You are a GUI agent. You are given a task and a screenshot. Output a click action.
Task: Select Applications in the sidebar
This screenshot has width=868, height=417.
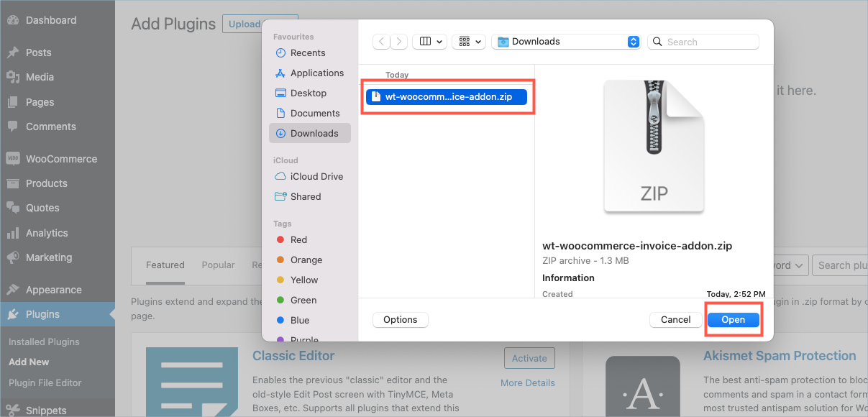309,73
